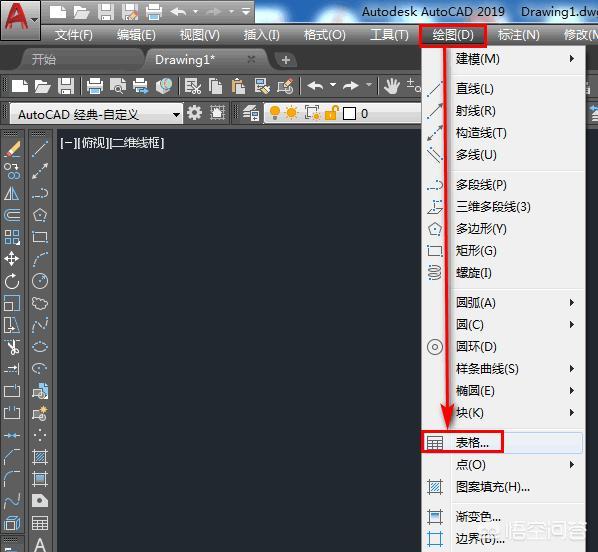Select the Rotate tool icon
Viewport: 598px width, 552px height.
(x=12, y=281)
